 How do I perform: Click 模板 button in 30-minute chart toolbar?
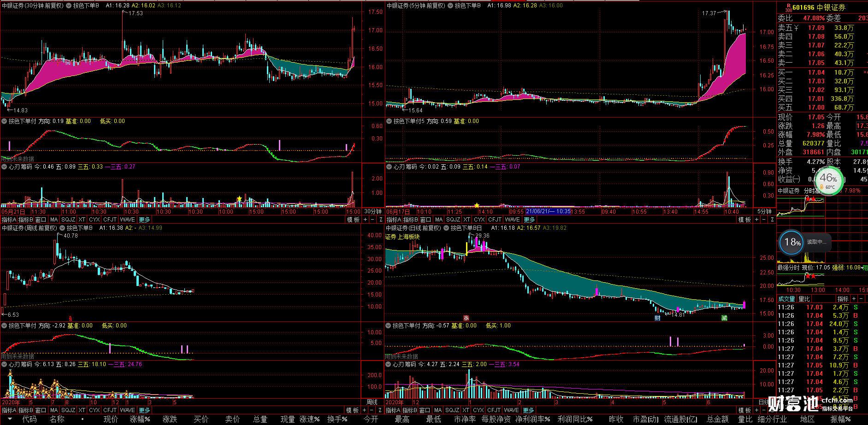(353, 220)
